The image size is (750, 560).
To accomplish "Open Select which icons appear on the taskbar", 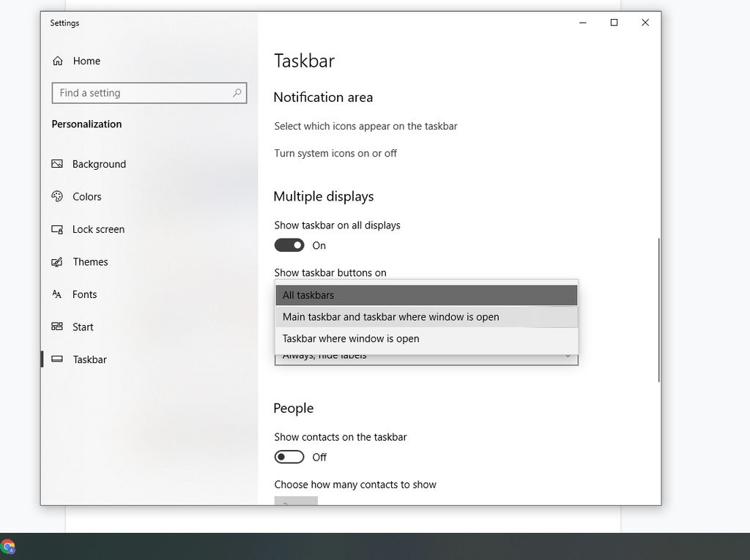I will pyautogui.click(x=365, y=126).
